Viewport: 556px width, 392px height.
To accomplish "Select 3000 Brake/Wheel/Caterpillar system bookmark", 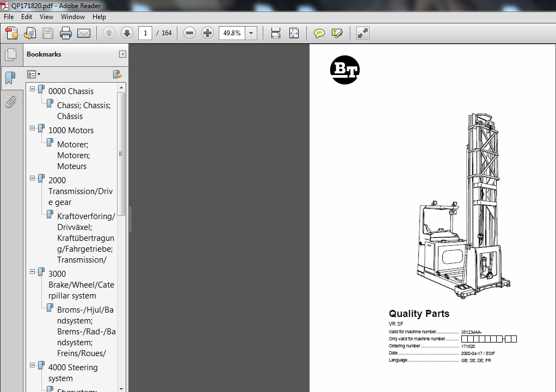I will point(81,285).
